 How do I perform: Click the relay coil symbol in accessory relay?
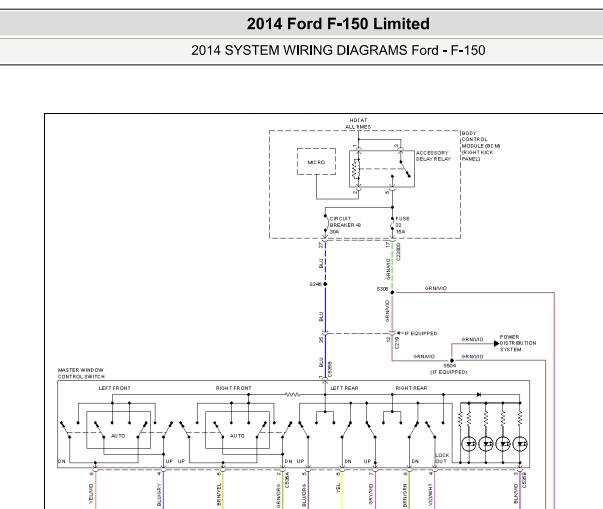tap(356, 168)
